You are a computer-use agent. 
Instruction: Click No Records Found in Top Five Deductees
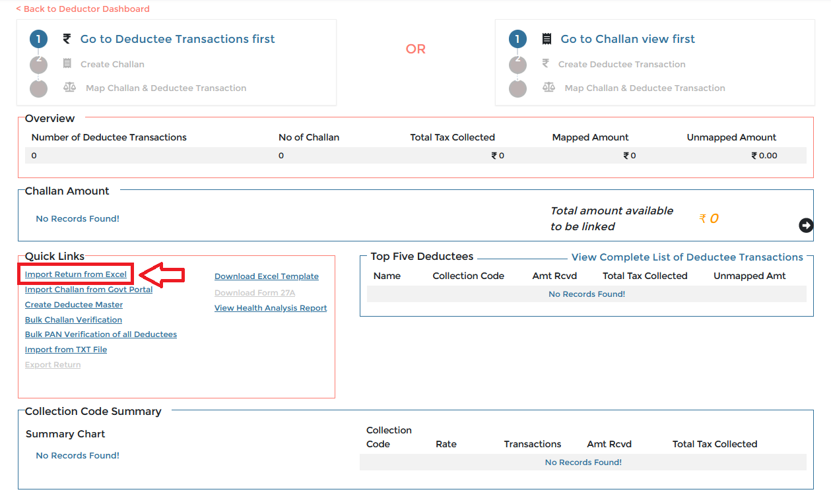click(x=587, y=294)
